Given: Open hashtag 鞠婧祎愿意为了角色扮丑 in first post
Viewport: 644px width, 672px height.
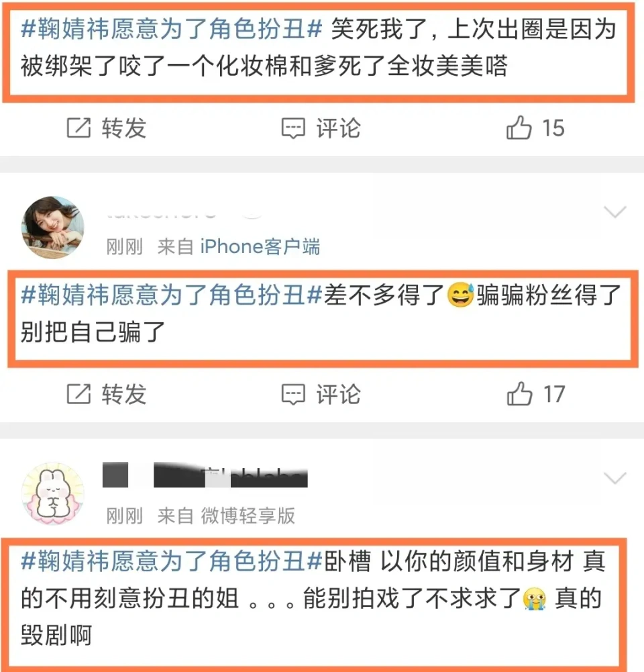Looking at the screenshot, I should (x=172, y=29).
